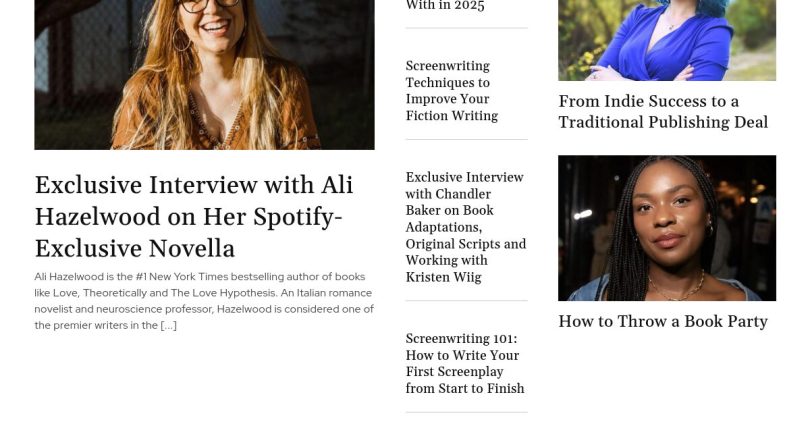Image resolution: width=810 pixels, height=424 pixels.
Task: Click the Ali Hazelwood featured photo
Action: (x=205, y=74)
